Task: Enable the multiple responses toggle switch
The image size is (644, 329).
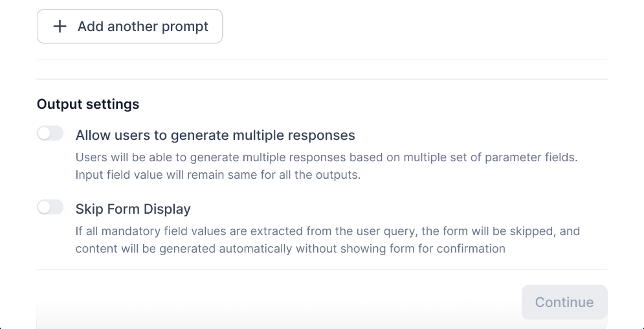Action: pyautogui.click(x=50, y=134)
